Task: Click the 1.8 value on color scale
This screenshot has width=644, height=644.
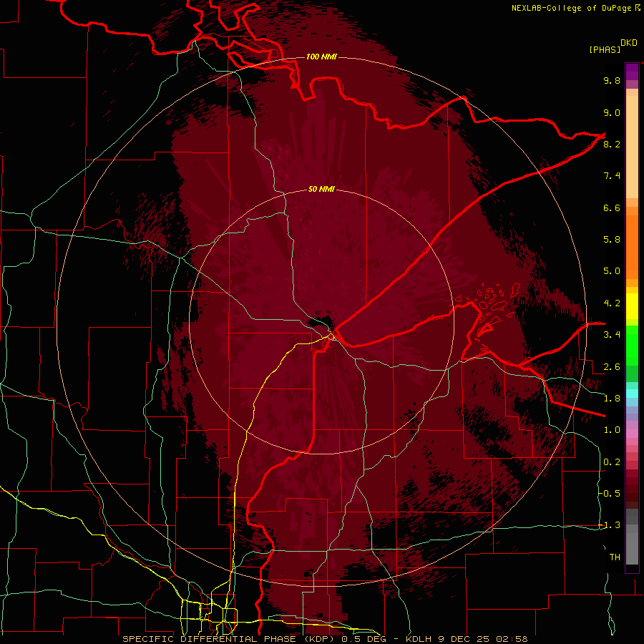Action: coord(612,399)
